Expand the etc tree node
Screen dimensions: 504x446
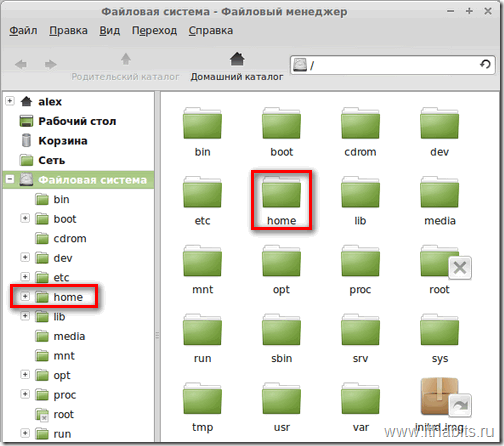[25, 277]
